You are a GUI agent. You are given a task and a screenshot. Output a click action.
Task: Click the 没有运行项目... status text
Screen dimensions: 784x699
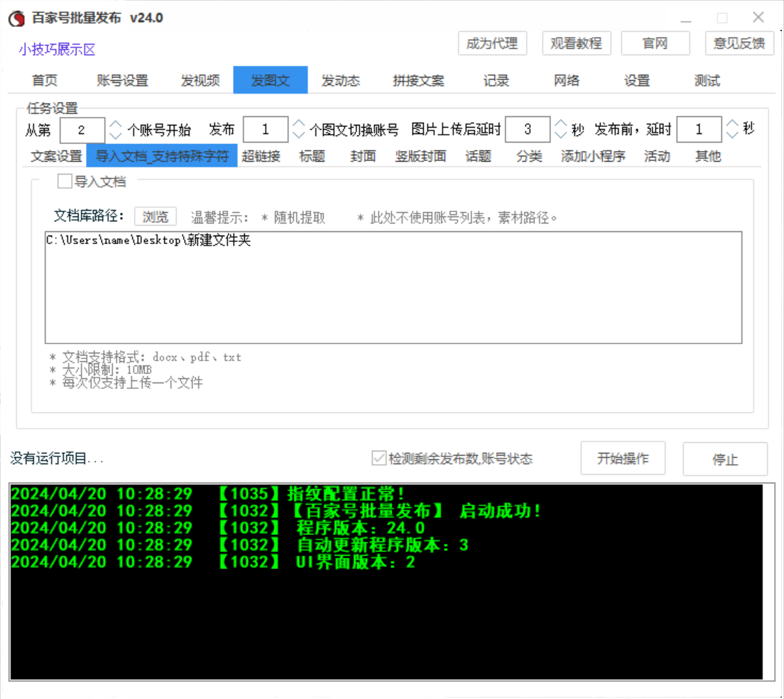click(x=57, y=458)
